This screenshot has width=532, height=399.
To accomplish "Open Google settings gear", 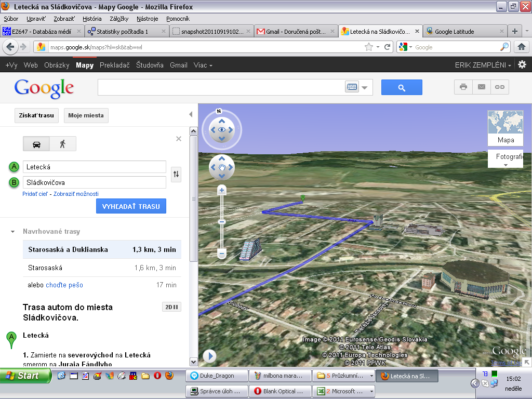I will (x=522, y=64).
